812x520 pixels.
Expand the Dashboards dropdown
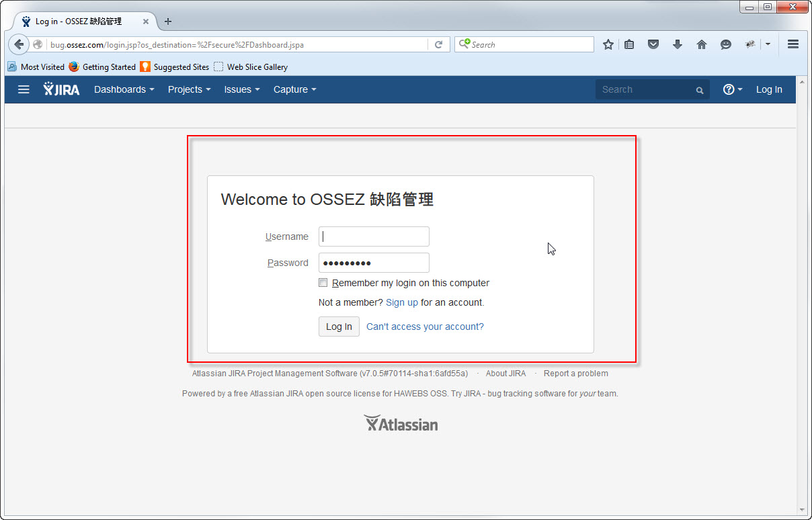pyautogui.click(x=124, y=89)
